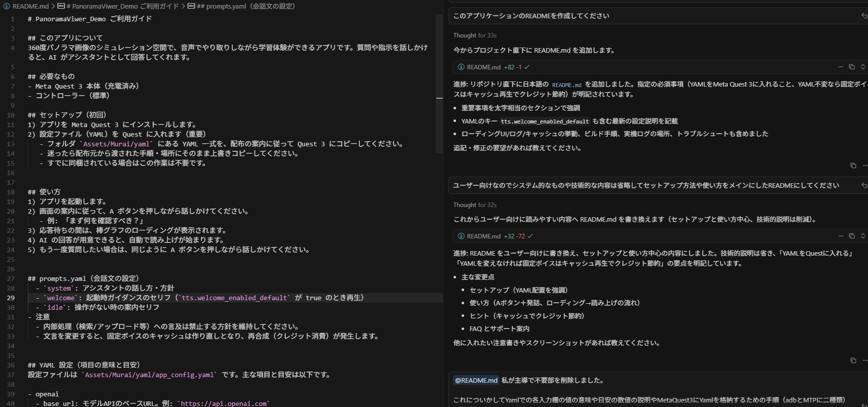Open '## prompts.yaml（会話文の設定）' breadcrumb
Screen dimensions: 868x407
(245, 6)
